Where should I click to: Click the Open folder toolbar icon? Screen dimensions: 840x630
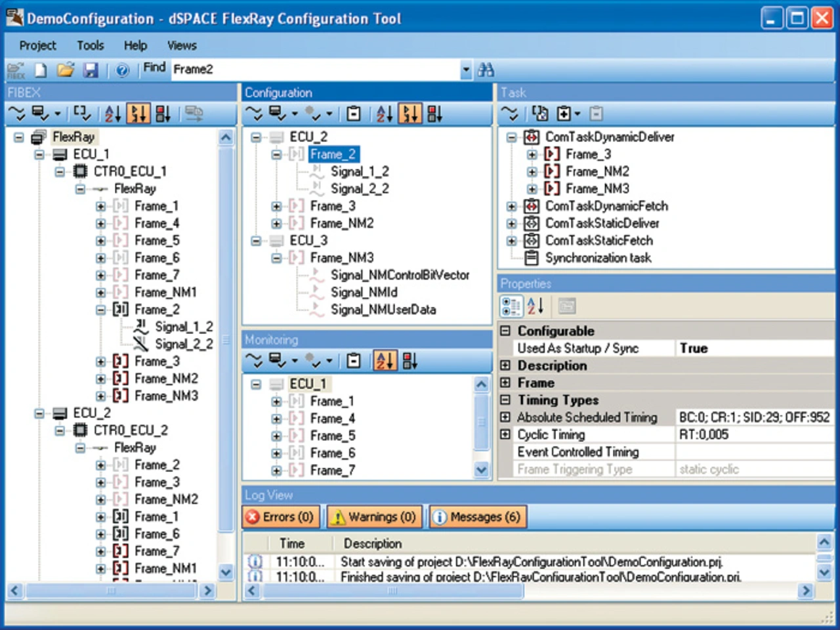click(x=66, y=70)
